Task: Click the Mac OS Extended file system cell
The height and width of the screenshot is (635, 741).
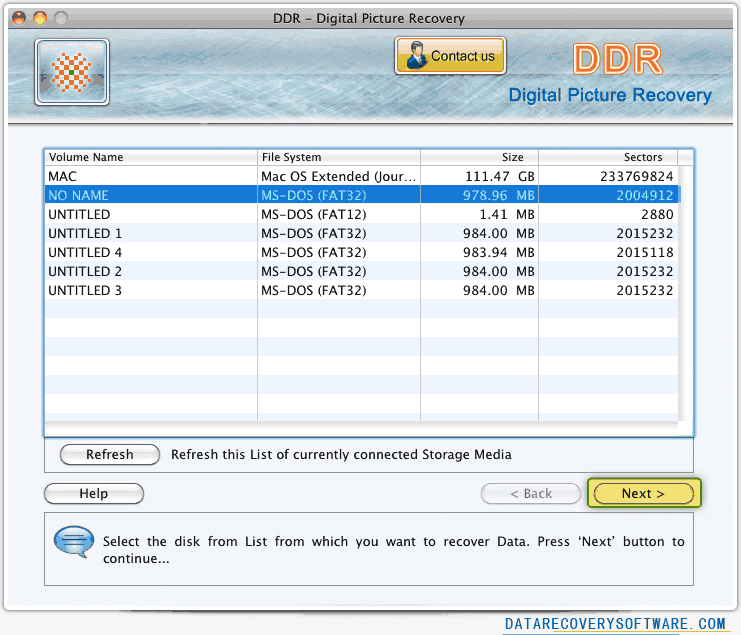Action: tap(339, 176)
